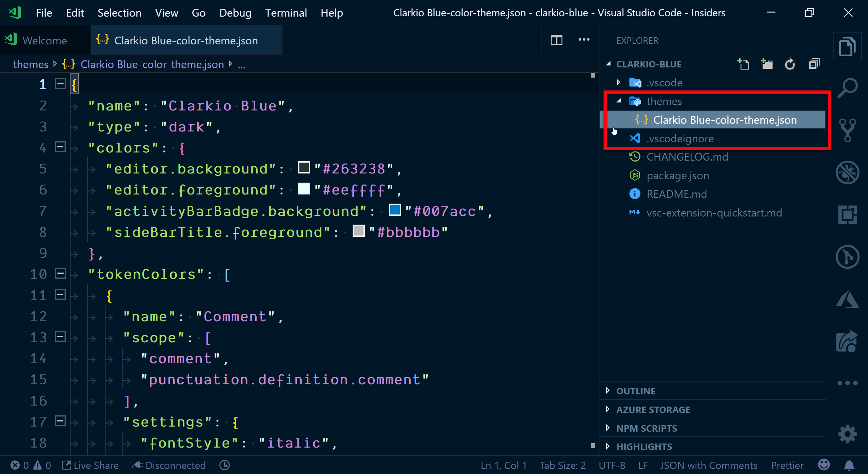This screenshot has height=474, width=868.
Task: Fold the root brace on line 1
Action: click(60, 84)
